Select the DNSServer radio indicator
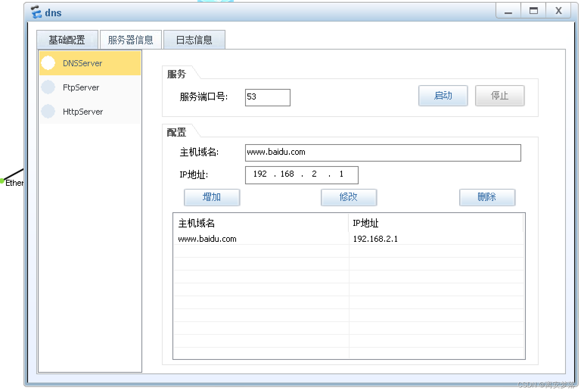 click(48, 63)
